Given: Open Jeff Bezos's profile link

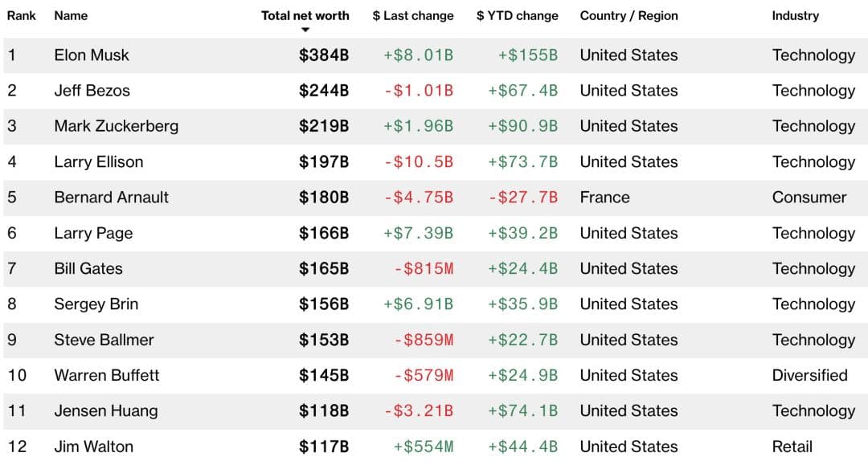Looking at the screenshot, I should [92, 91].
